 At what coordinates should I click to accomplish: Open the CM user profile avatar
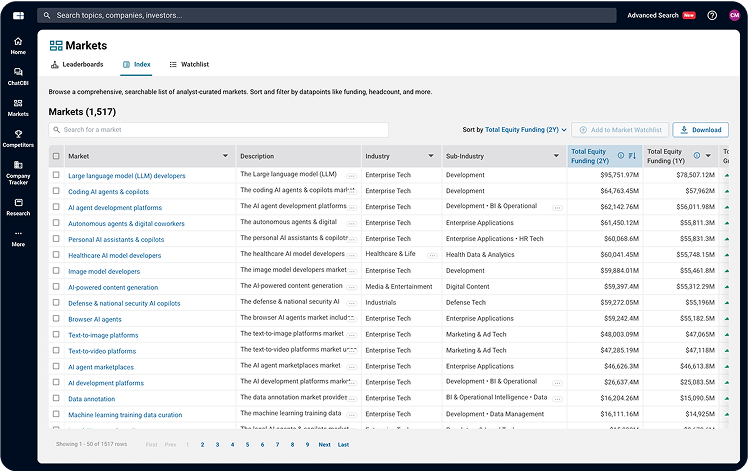coord(735,15)
